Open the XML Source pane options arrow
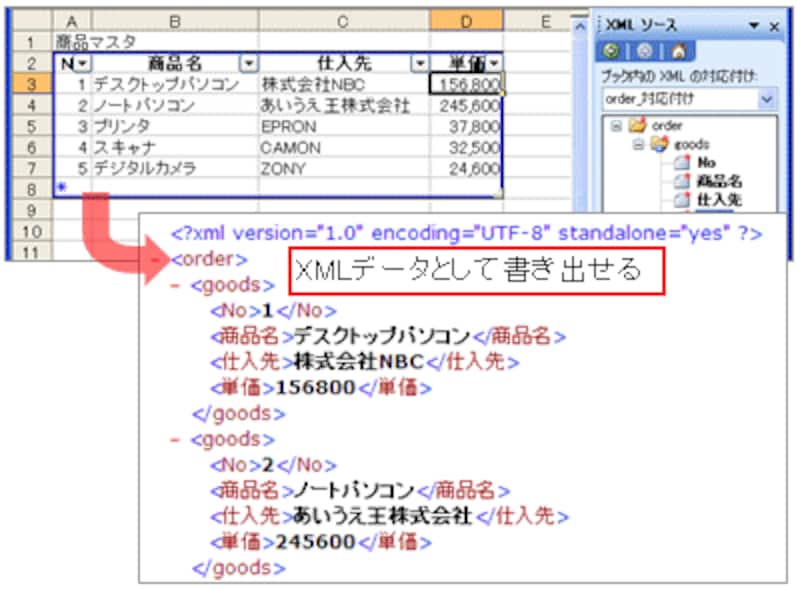The width and height of the screenshot is (800, 590). pos(754,25)
